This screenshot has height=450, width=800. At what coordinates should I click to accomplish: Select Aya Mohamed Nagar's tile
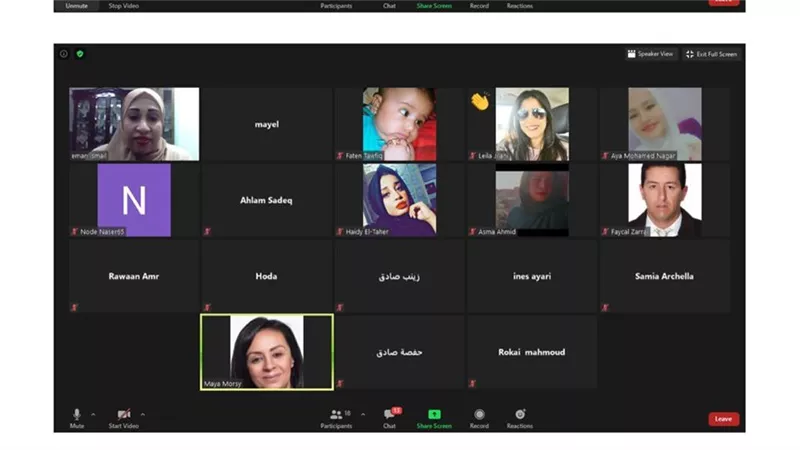665,124
